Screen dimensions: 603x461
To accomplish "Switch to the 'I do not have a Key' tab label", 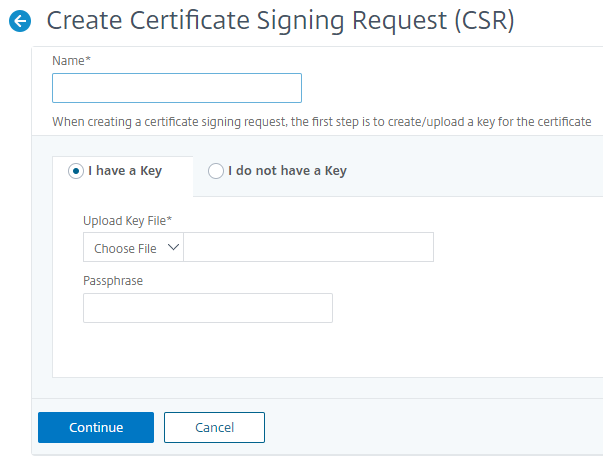I will [287, 171].
